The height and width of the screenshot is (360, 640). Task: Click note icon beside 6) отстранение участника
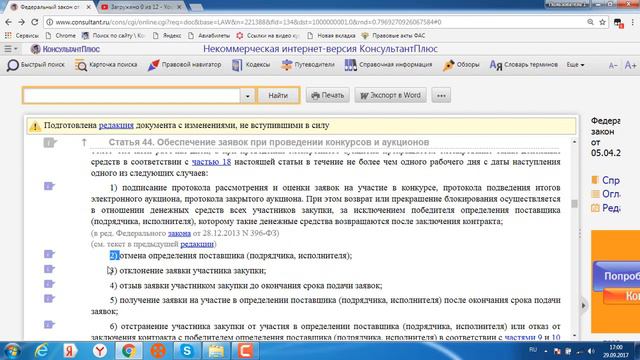pos(49,325)
